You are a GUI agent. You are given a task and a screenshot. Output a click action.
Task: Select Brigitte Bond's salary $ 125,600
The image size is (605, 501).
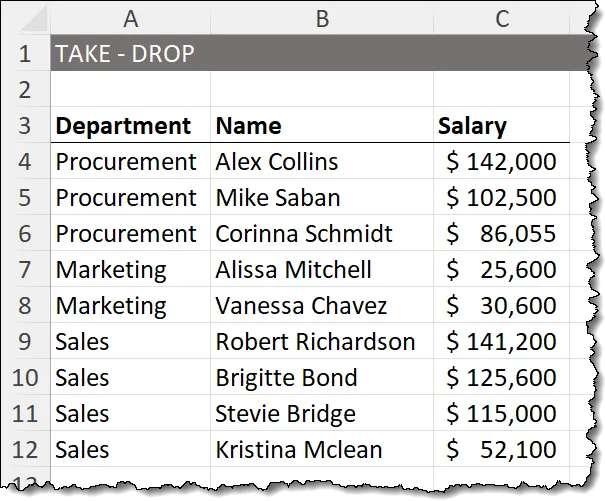tap(501, 378)
